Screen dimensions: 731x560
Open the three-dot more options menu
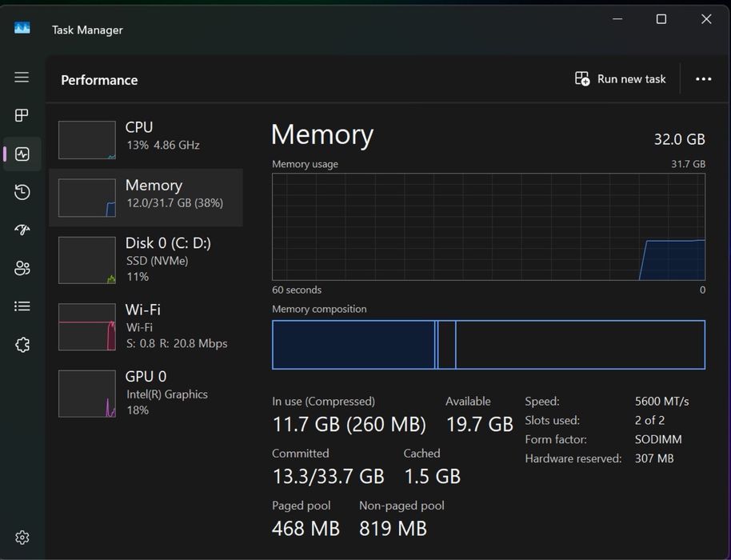tap(703, 79)
